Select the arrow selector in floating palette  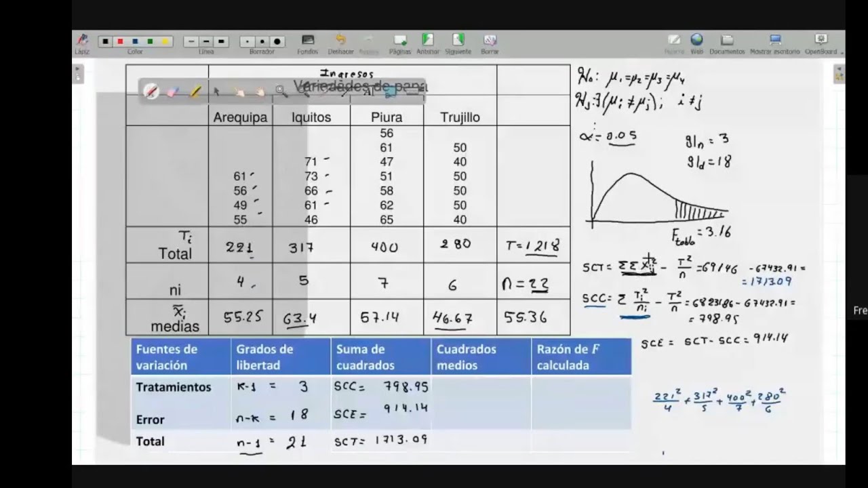[x=217, y=91]
